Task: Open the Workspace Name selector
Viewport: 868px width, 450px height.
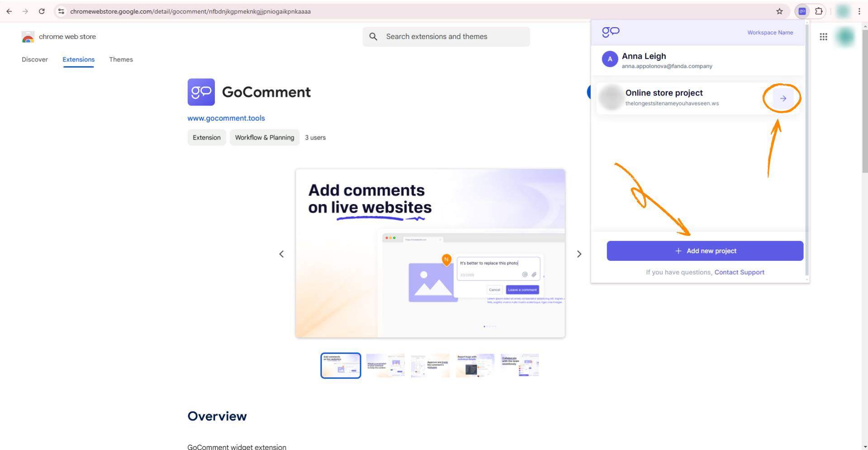Action: pyautogui.click(x=770, y=33)
